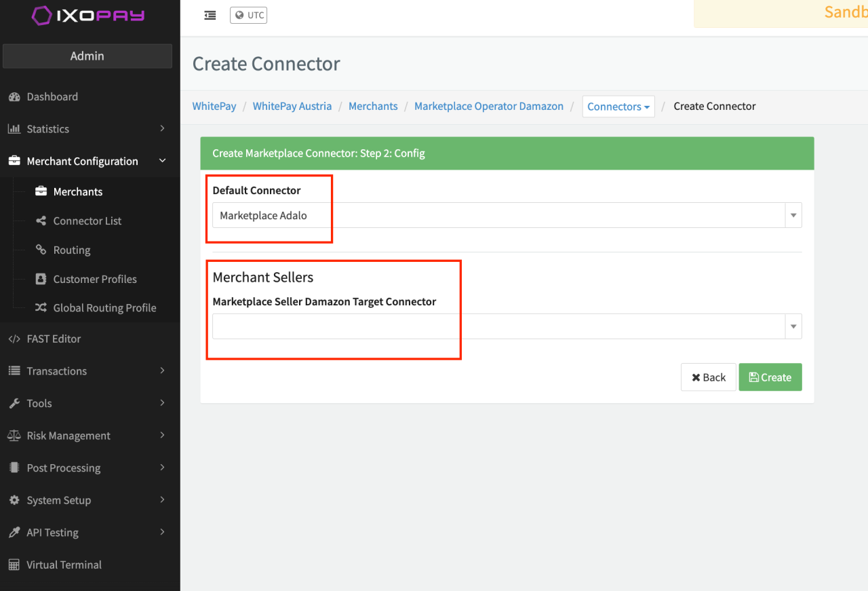Image resolution: width=868 pixels, height=591 pixels.
Task: Click the Routing link icon
Action: [x=41, y=250]
